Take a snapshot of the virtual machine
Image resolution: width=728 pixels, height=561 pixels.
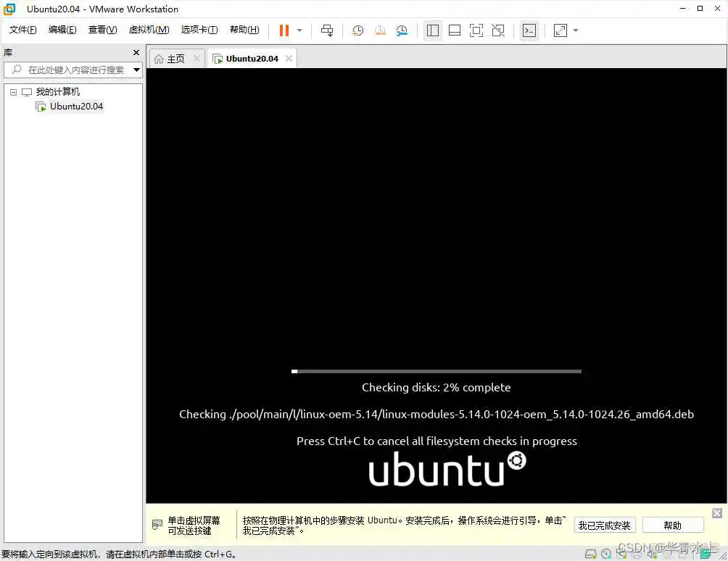pos(357,30)
